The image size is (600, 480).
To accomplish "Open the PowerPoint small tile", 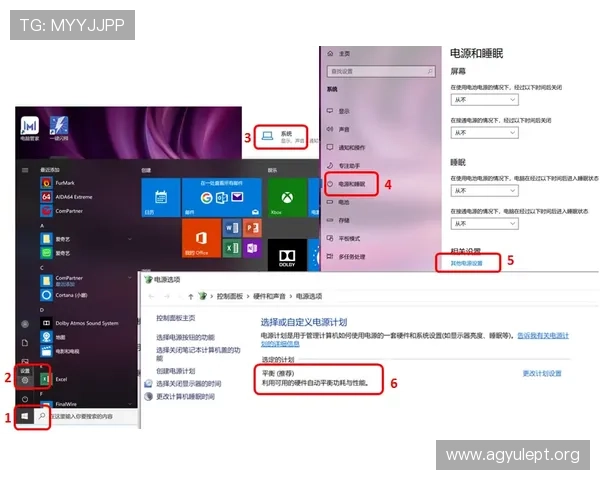I will (x=252, y=228).
